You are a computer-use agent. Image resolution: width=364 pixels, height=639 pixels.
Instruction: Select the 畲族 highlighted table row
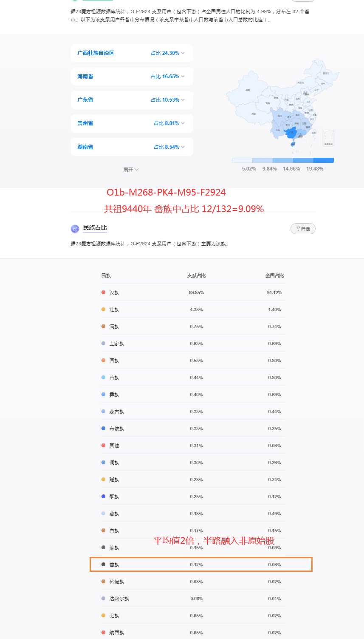(201, 565)
